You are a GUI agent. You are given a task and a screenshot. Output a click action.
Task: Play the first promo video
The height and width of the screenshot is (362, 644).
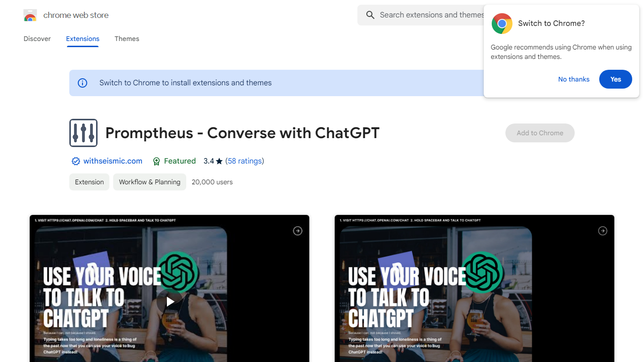click(x=170, y=302)
